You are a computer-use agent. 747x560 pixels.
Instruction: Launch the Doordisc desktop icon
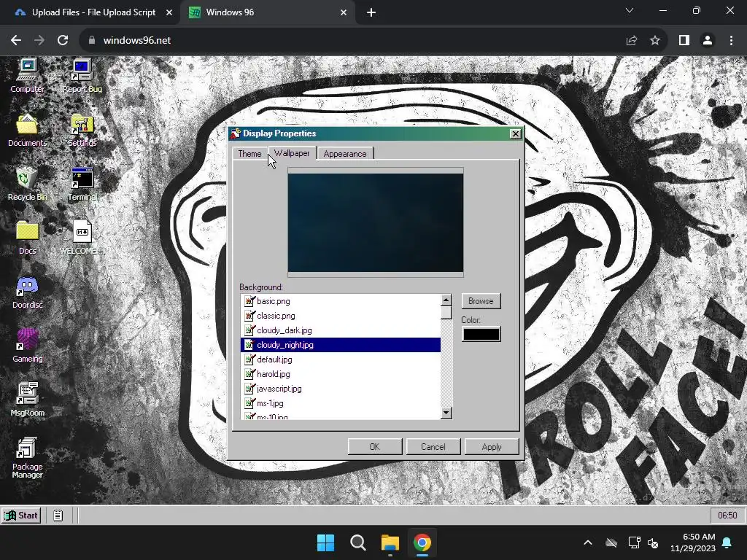point(27,292)
